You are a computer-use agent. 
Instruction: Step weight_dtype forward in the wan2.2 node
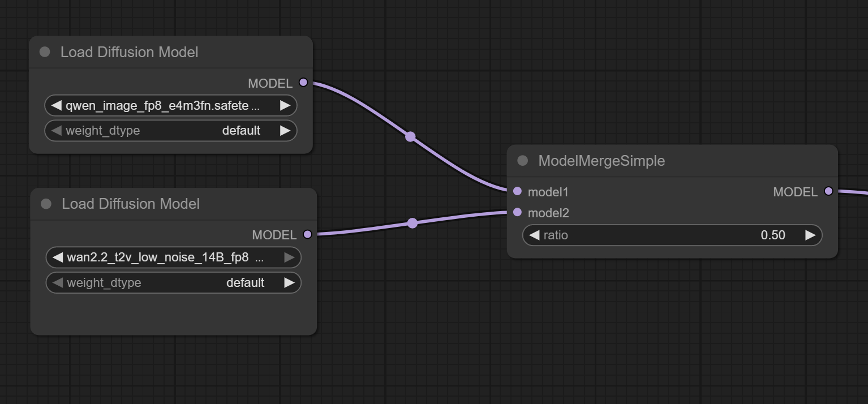(289, 282)
